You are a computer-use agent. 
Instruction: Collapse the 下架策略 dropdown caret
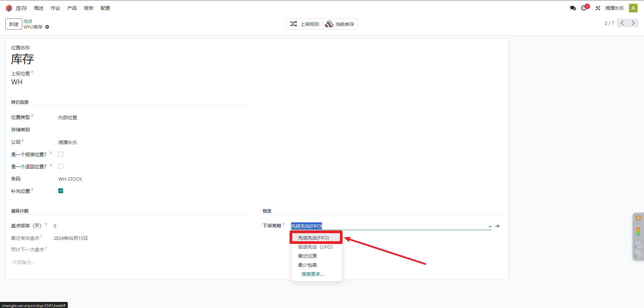point(490,226)
